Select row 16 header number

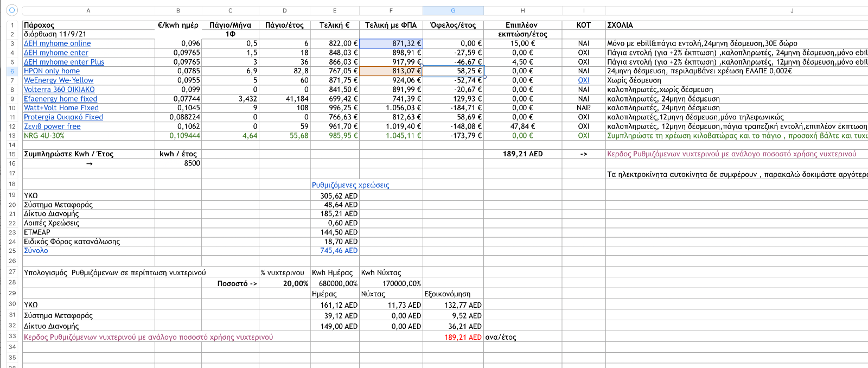click(x=12, y=163)
